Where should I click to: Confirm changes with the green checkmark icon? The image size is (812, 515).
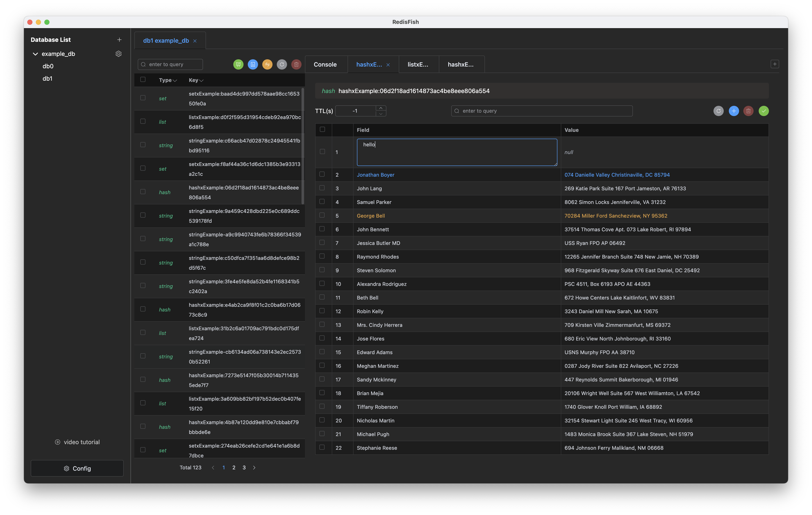pyautogui.click(x=763, y=111)
